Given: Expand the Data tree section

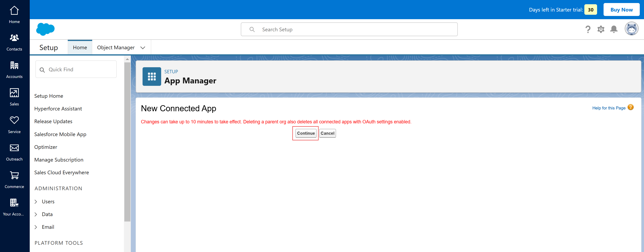Looking at the screenshot, I should 36,214.
